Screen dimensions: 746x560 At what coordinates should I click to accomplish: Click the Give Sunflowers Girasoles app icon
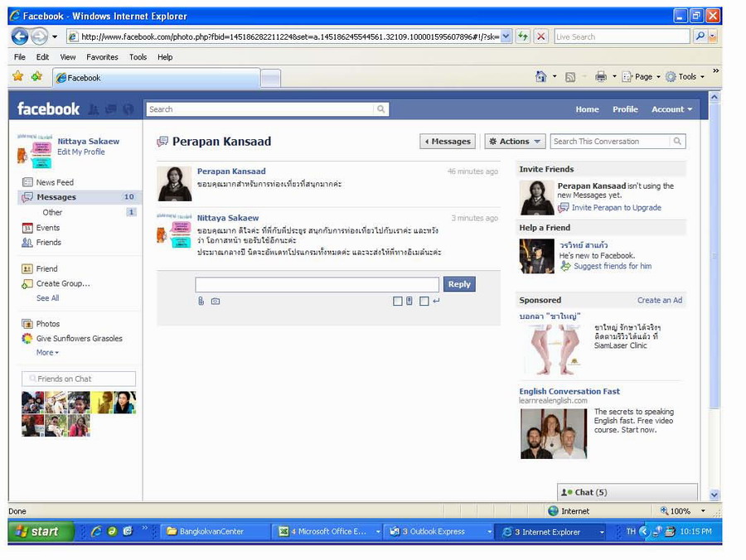coord(27,339)
